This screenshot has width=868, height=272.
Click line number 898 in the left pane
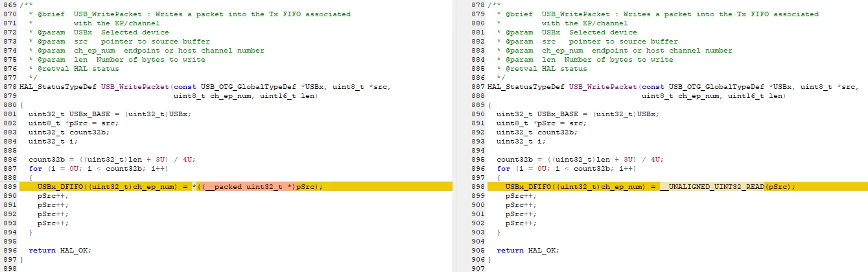pyautogui.click(x=9, y=268)
